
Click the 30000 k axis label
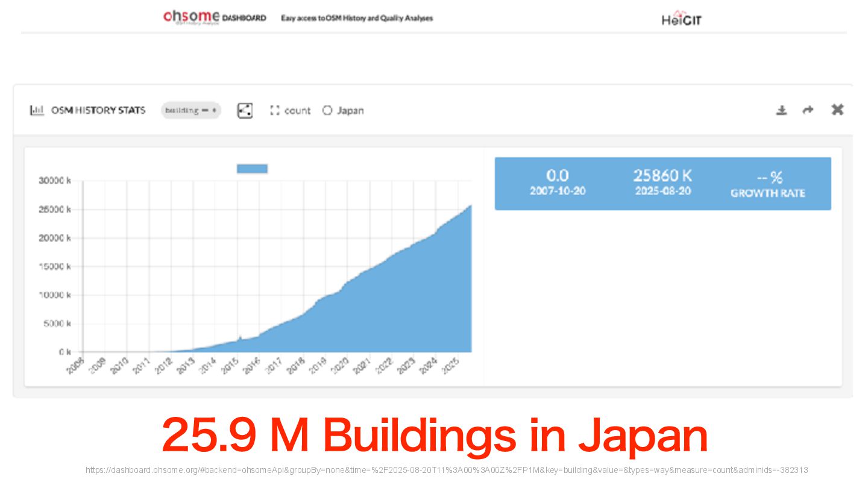[x=55, y=181]
